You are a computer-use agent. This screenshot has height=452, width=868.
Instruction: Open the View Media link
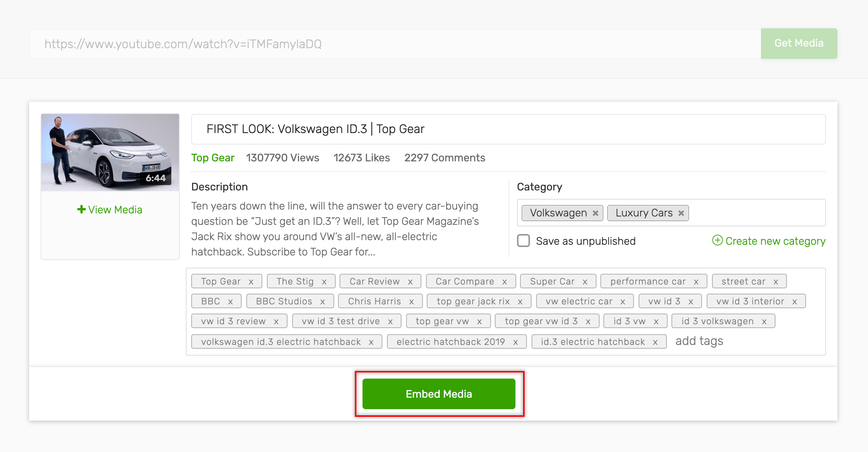(110, 210)
